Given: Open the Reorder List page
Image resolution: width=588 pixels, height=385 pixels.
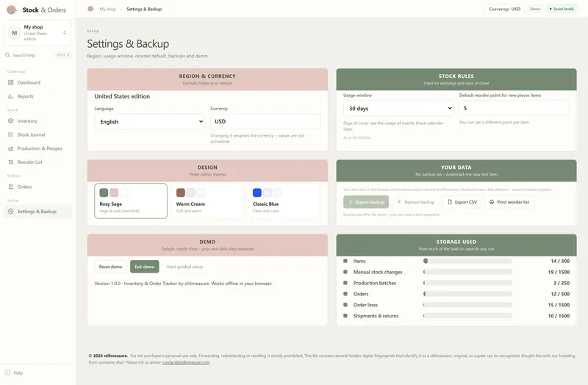Looking at the screenshot, I should click(x=37, y=162).
